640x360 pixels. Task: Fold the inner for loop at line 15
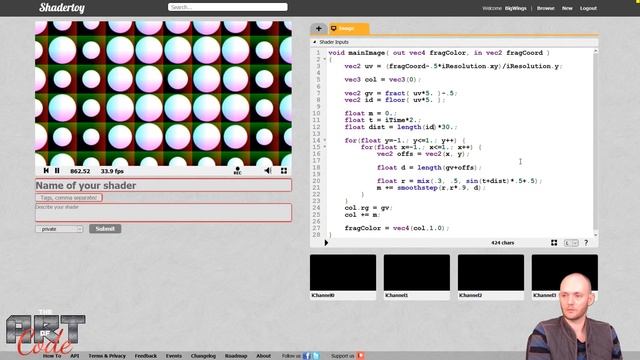[325, 147]
